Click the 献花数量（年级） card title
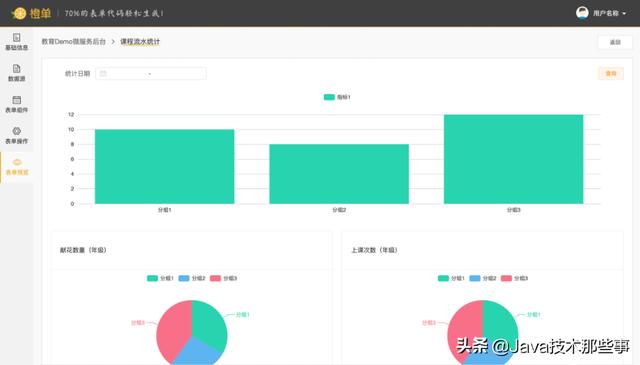The image size is (640, 365). [83, 250]
